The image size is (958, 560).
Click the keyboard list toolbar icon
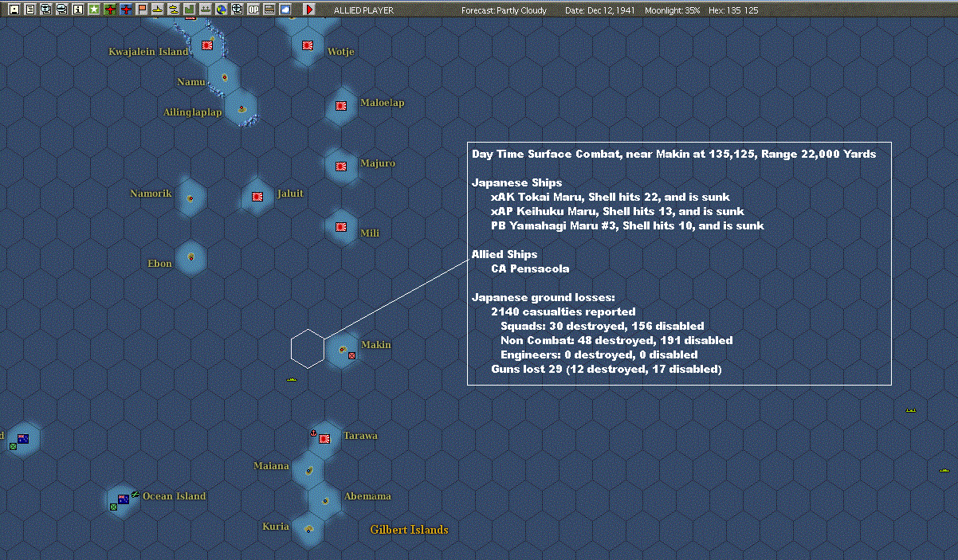tap(269, 10)
